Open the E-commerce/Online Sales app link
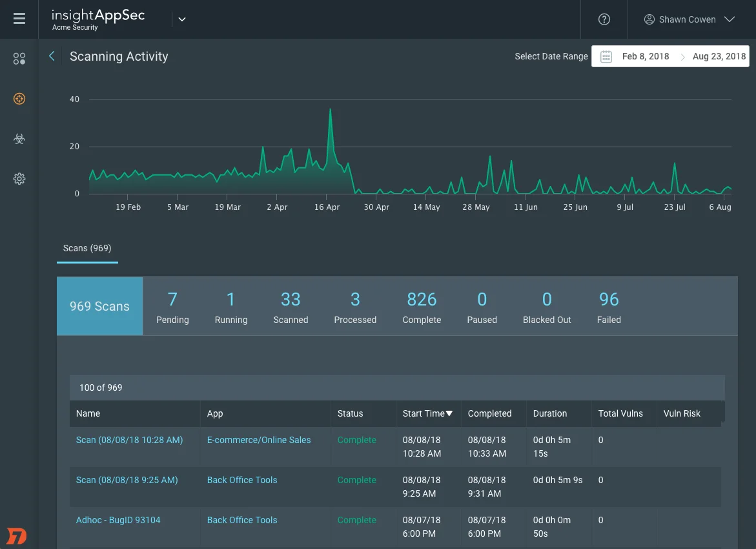This screenshot has height=549, width=756. click(x=258, y=440)
